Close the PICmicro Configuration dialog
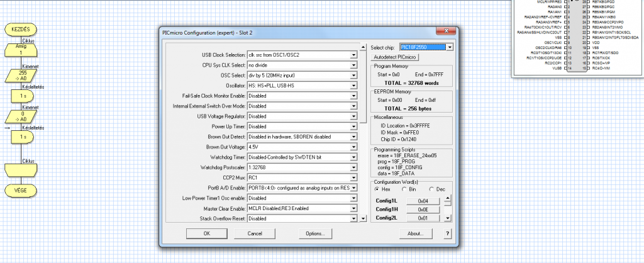This screenshot has height=263, width=644. 446,31
